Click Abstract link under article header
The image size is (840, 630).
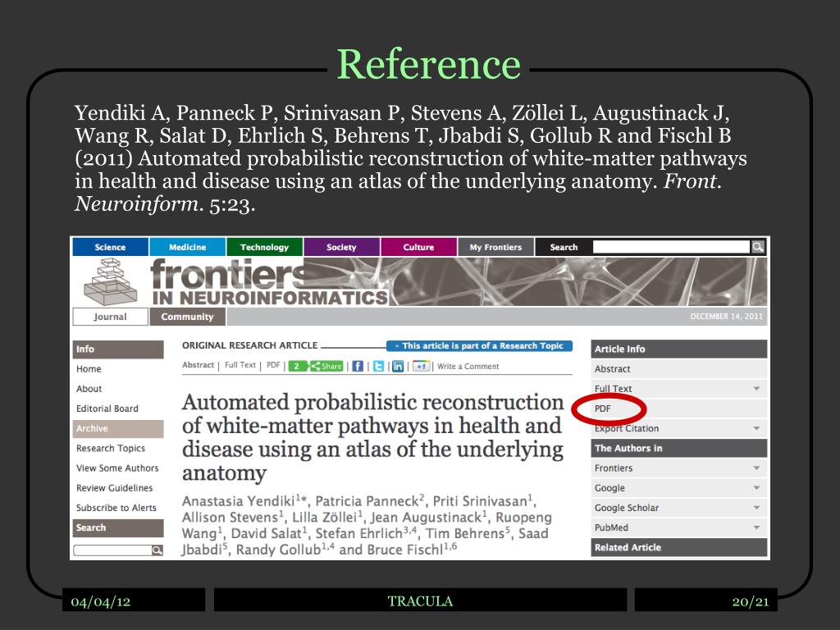[199, 365]
